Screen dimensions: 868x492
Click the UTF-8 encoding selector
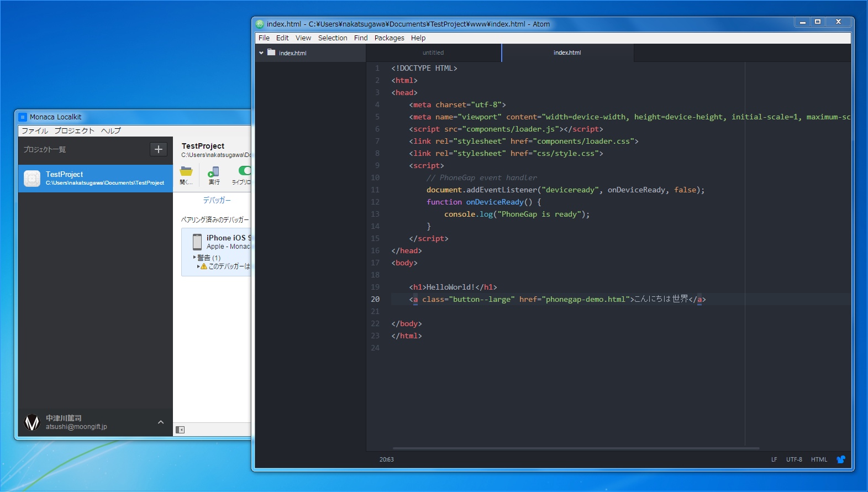pyautogui.click(x=794, y=459)
